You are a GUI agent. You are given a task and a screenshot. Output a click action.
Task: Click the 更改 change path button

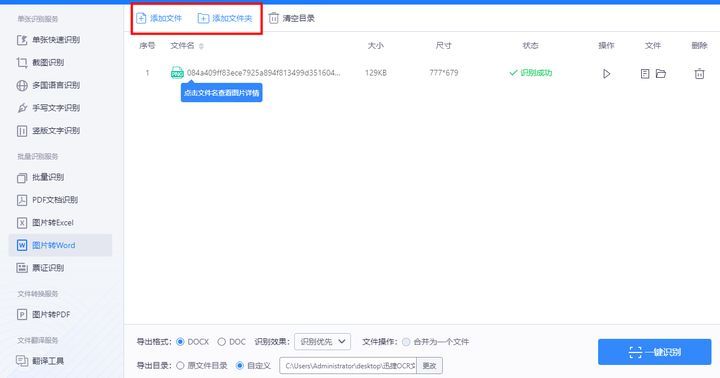click(x=429, y=366)
